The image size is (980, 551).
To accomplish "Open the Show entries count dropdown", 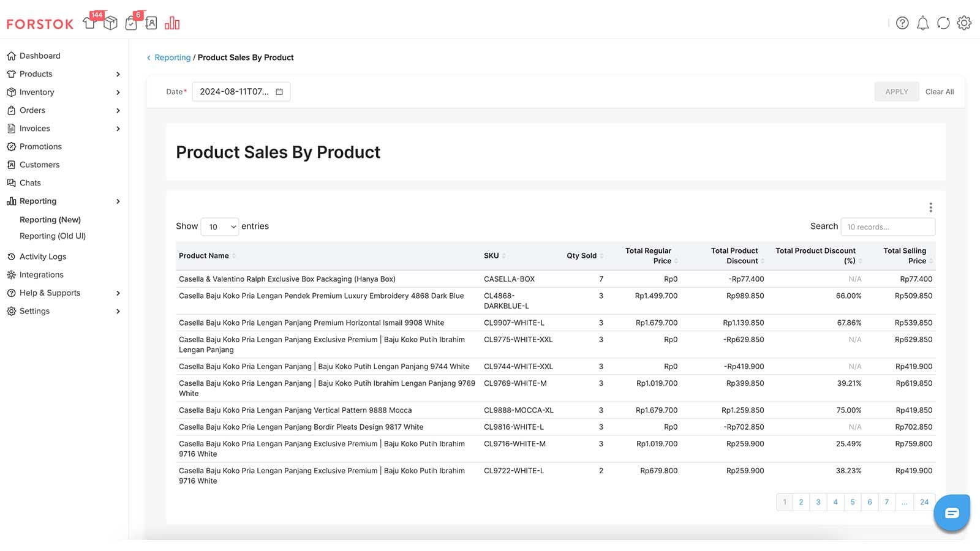I will click(x=220, y=227).
